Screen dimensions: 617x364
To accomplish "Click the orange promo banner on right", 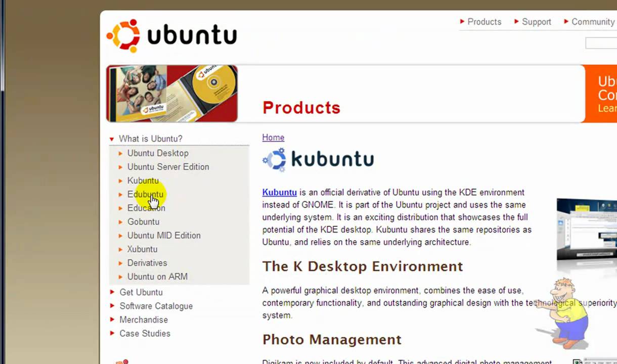I will pyautogui.click(x=600, y=94).
